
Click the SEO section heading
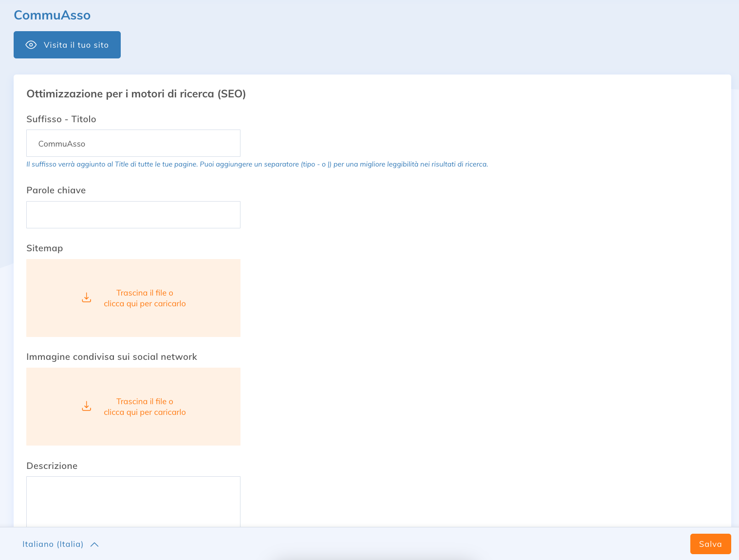[x=136, y=94]
